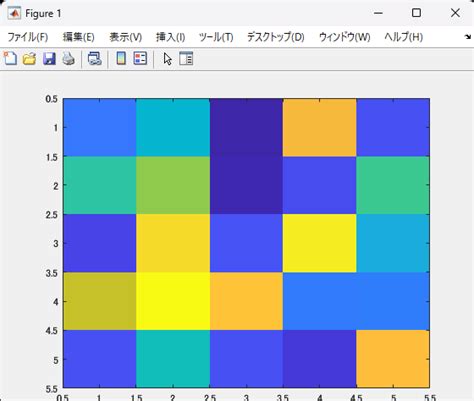Click the bright yellow cell at row 4, column 2

(x=173, y=301)
